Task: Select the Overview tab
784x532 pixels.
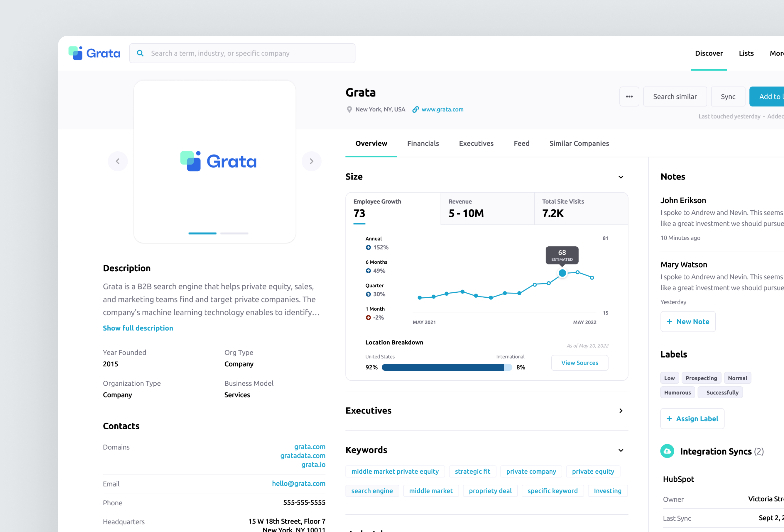Action: (371, 144)
